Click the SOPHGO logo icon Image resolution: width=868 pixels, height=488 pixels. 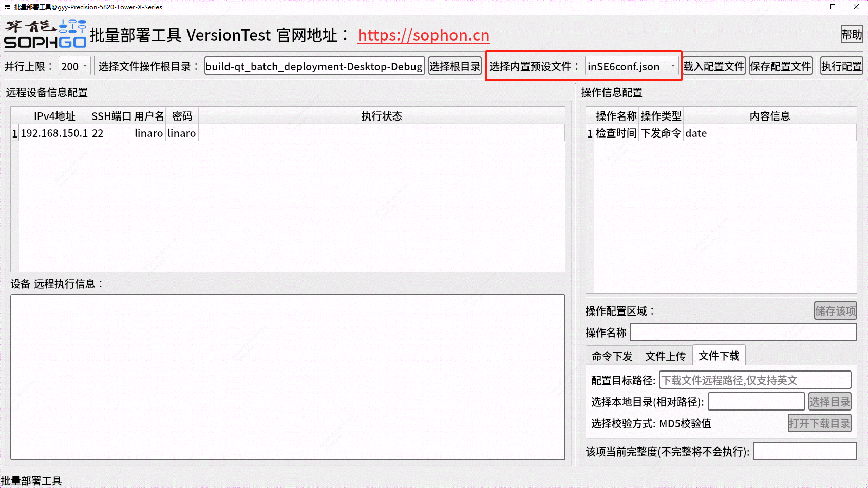coord(45,34)
